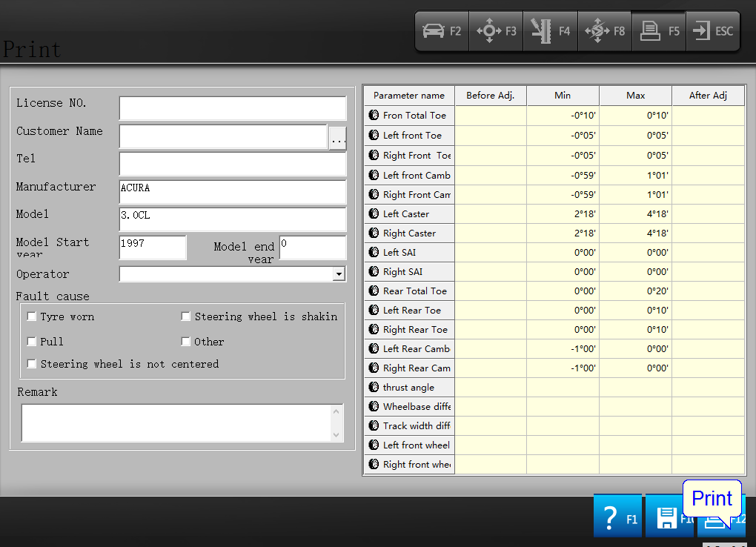
Task: Click the F8 adjustment icon
Action: pyautogui.click(x=605, y=31)
